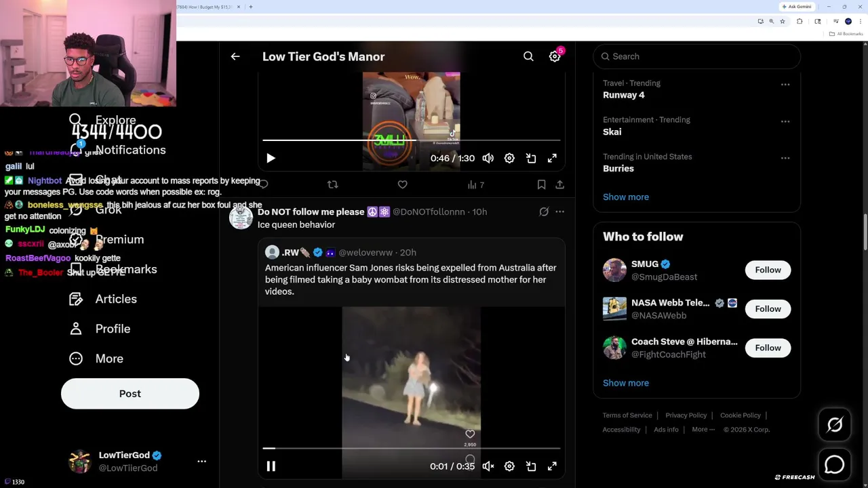The height and width of the screenshot is (488, 868).
Task: Open Bookmarks in the sidebar
Action: (113, 269)
